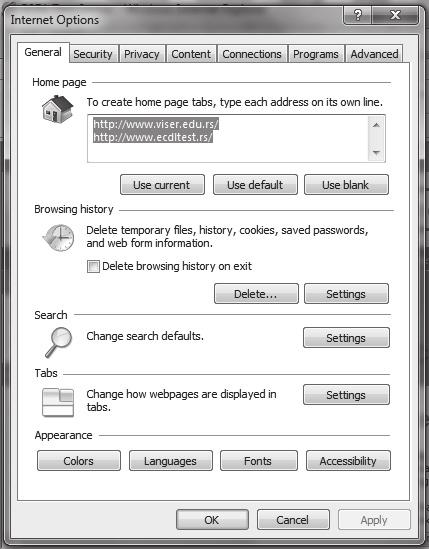Click the home page list up arrow
Viewport: 429px width, 549px height.
click(x=376, y=125)
